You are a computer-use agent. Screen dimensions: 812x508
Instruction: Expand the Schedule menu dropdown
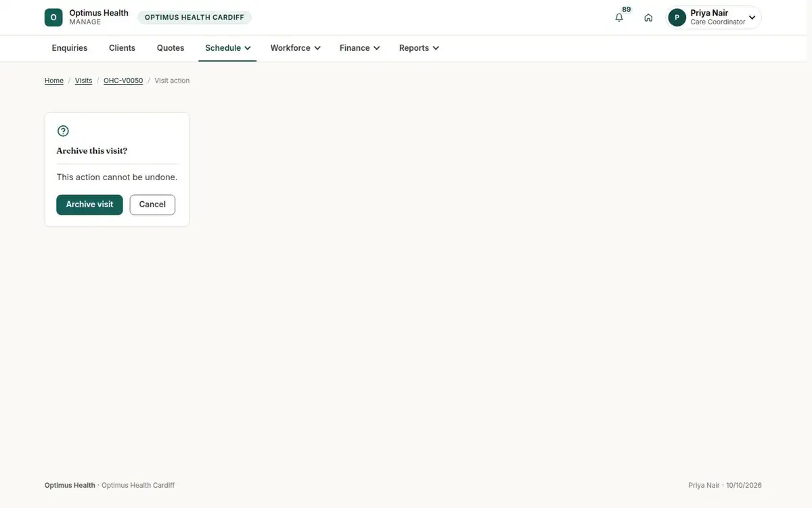(227, 48)
